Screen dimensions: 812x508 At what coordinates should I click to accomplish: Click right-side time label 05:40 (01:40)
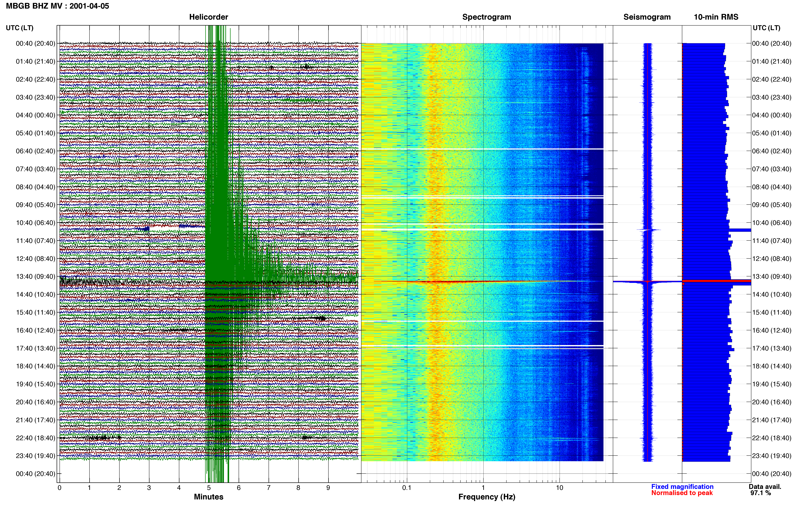click(x=772, y=133)
